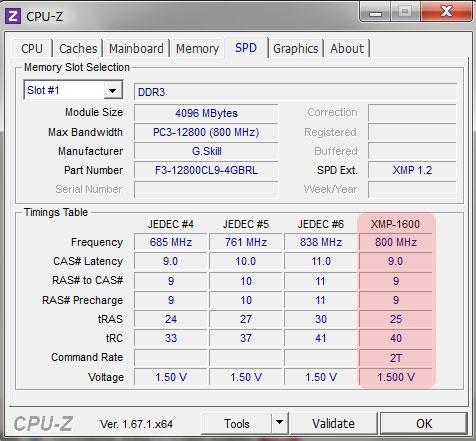Click the PC3-12800 (800 MHz) bandwidth value
This screenshot has width=476, height=441.
tap(206, 132)
